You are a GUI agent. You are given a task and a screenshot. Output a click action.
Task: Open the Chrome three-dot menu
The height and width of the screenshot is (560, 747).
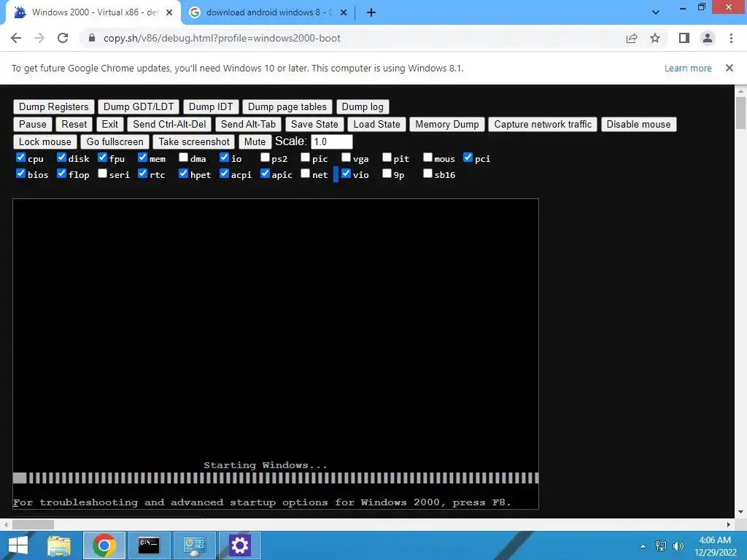731,38
